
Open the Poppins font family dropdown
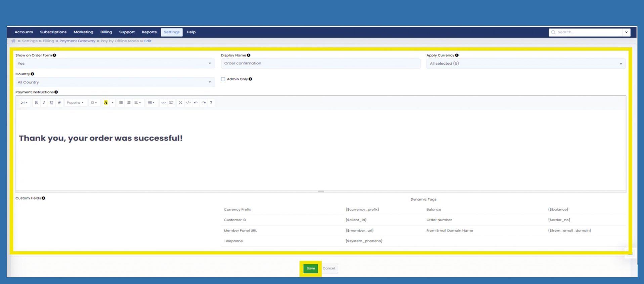(x=75, y=103)
